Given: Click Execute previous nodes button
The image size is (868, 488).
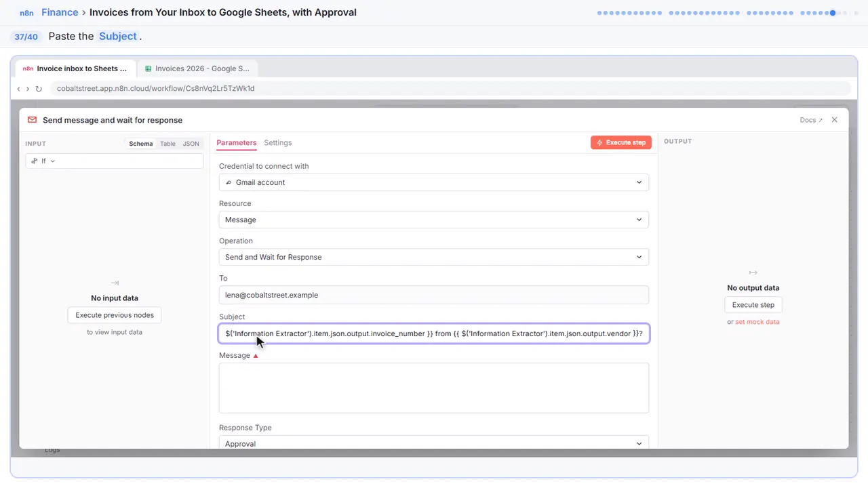Looking at the screenshot, I should [x=115, y=315].
